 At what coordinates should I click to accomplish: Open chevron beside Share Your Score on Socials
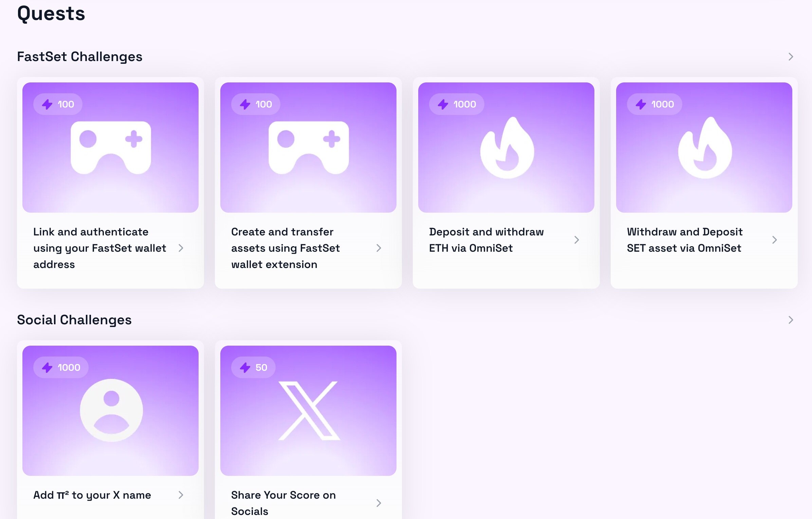point(379,503)
